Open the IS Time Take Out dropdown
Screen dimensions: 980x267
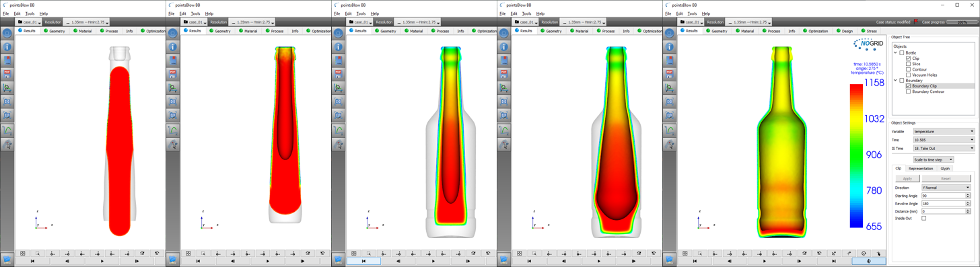click(x=944, y=148)
